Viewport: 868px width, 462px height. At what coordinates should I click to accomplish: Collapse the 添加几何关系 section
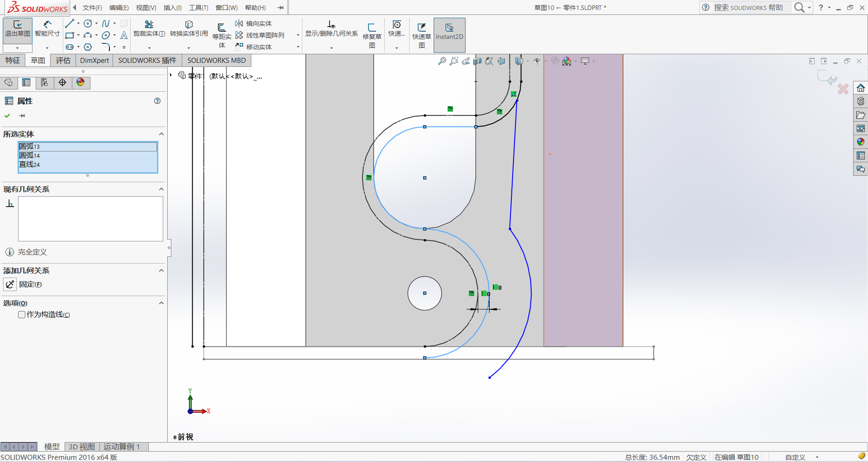click(161, 271)
